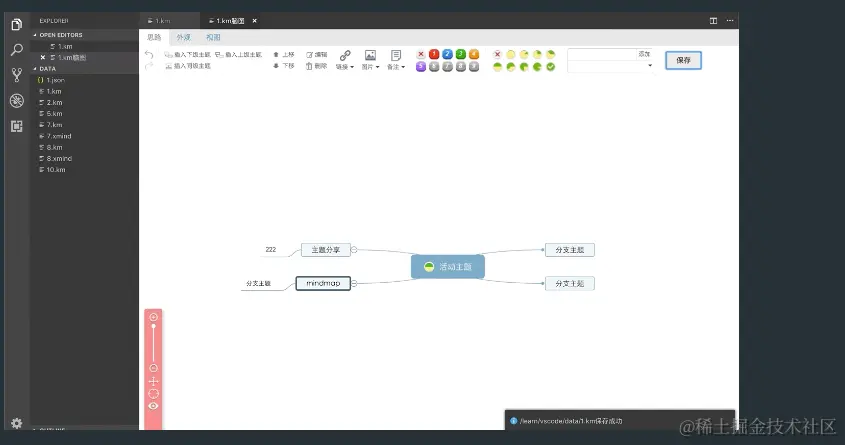Click the 添加 add resource button
Image resolution: width=845 pixels, height=445 pixels.
644,54
